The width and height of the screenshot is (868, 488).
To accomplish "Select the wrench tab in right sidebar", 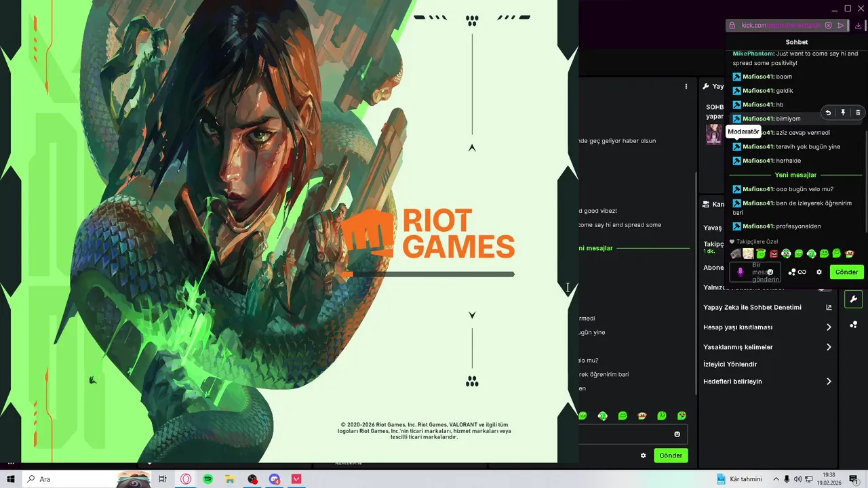I will coord(853,299).
